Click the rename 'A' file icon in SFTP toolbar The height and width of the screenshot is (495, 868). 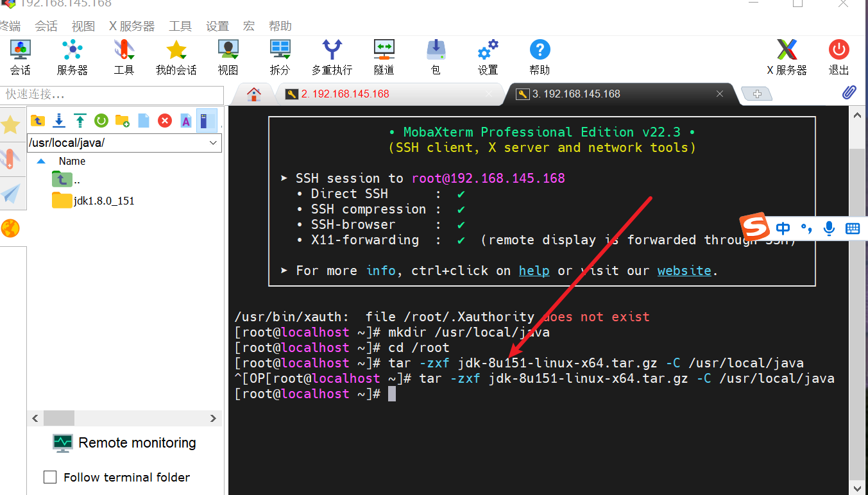[185, 120]
